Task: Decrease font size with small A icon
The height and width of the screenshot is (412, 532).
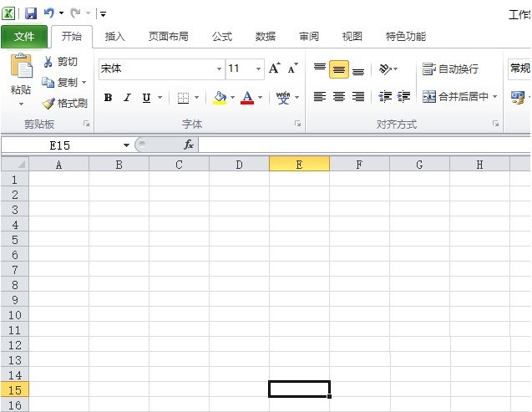Action: 292,69
